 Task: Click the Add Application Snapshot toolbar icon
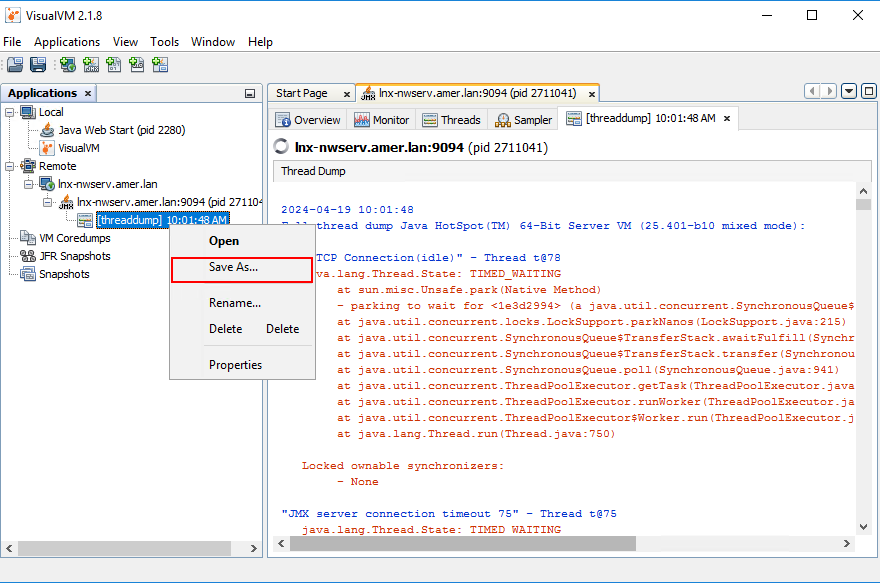pyautogui.click(x=161, y=64)
